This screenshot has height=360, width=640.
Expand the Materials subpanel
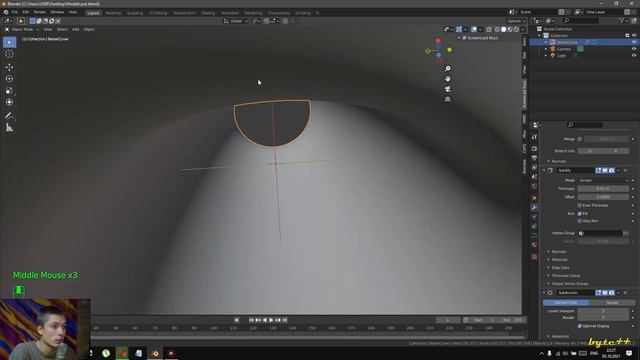558,260
